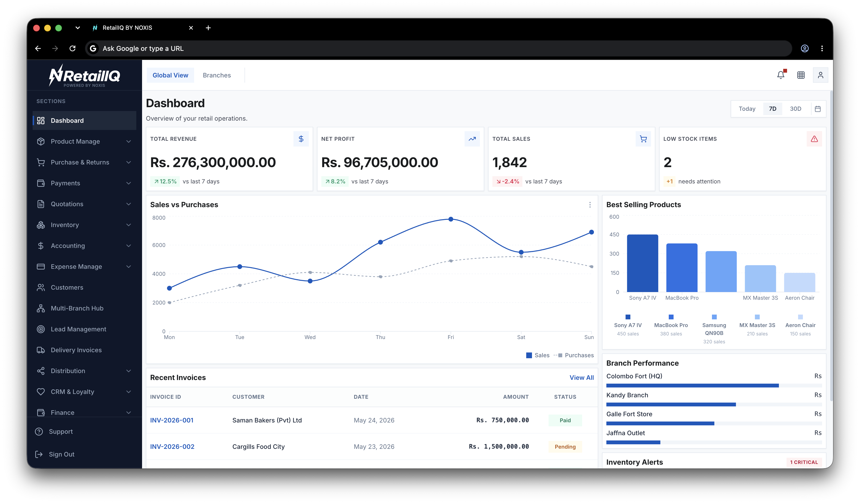The width and height of the screenshot is (860, 504).
Task: Expand the Product Manage chevron
Action: [x=129, y=141]
